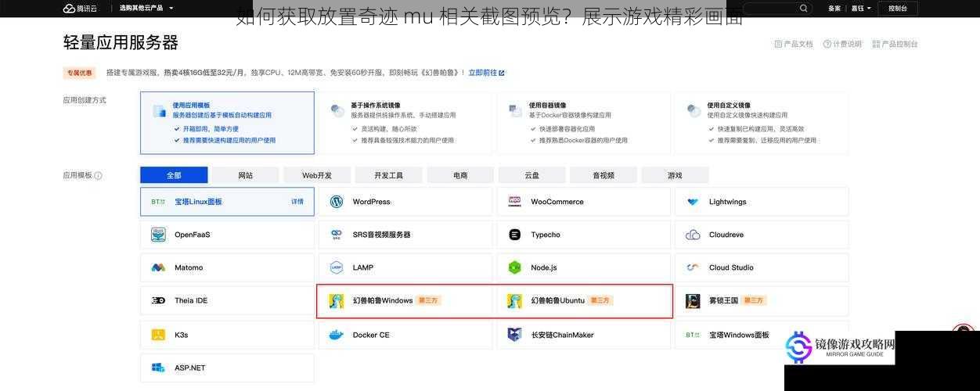Select the Node.js template icon
The image size is (980, 391).
click(514, 267)
